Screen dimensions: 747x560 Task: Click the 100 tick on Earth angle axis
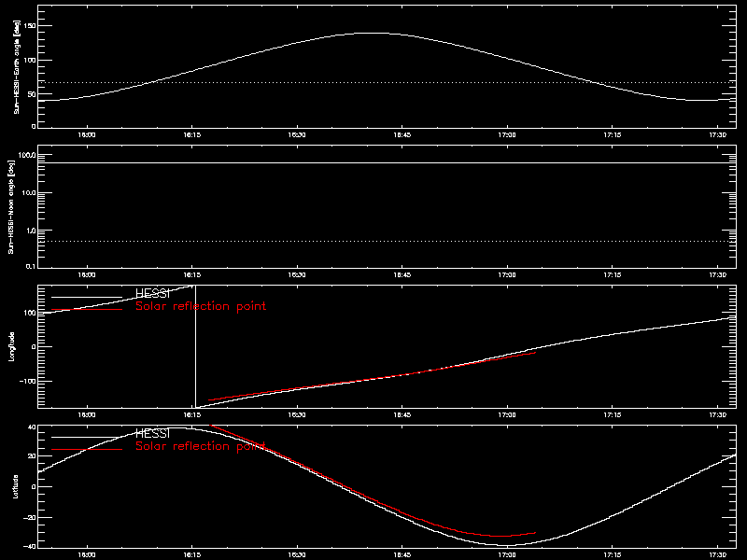30,60
